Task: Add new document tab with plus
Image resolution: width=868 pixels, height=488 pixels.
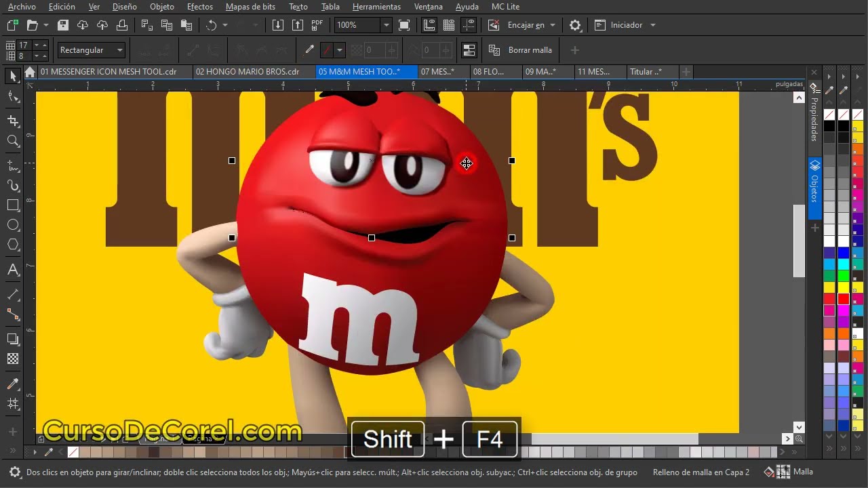Action: point(686,71)
